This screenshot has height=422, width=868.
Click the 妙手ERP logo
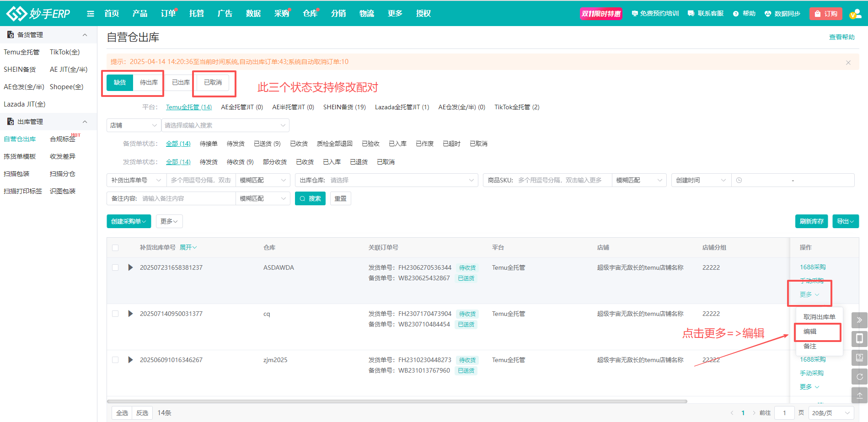pos(38,14)
